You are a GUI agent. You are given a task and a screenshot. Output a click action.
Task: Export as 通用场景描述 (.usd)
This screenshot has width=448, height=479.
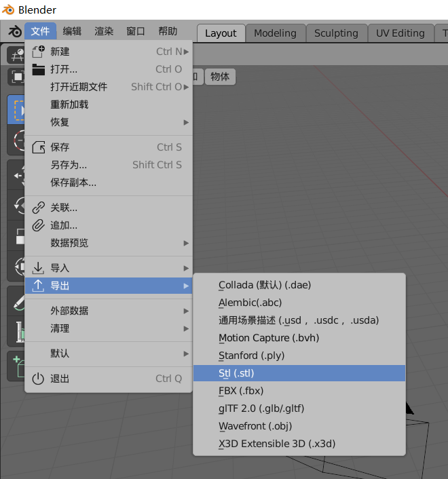tap(299, 320)
